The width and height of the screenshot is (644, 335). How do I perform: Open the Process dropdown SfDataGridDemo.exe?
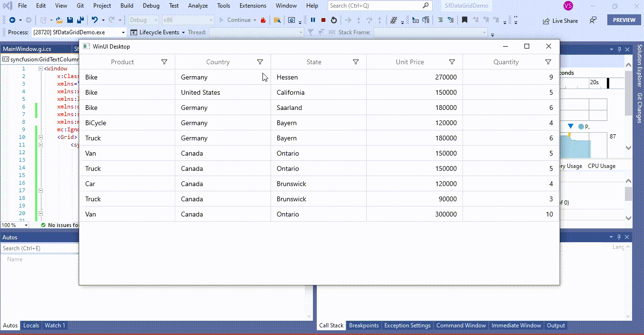[x=79, y=32]
